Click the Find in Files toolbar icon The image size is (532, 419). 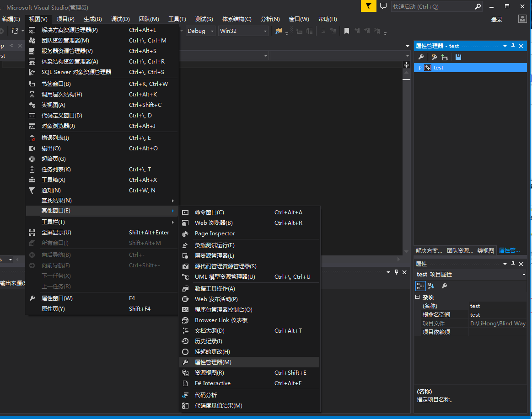pos(279,31)
